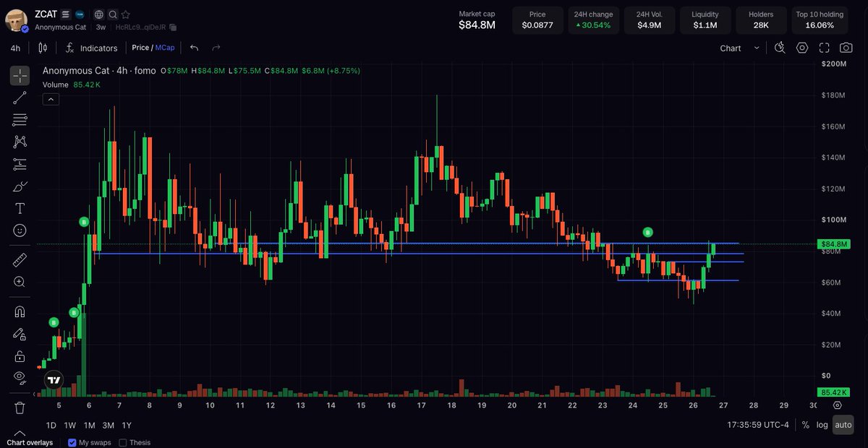
Task: Open the platform badge beside Solana icon
Action: pos(80,14)
